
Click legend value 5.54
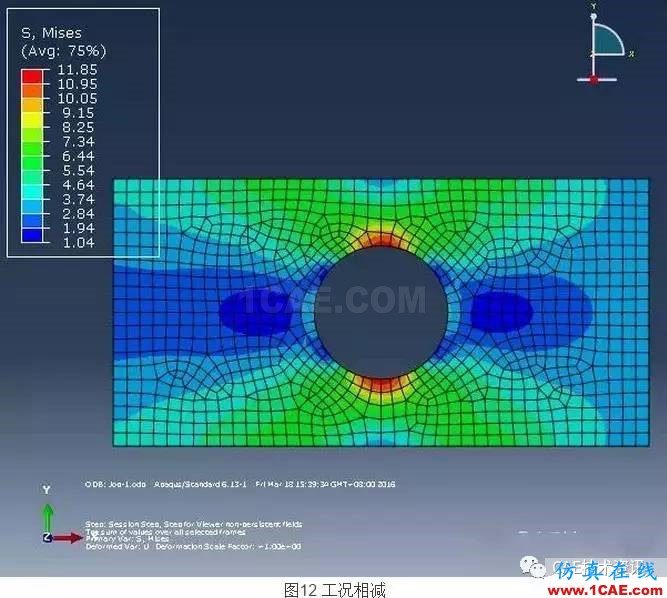78,171
